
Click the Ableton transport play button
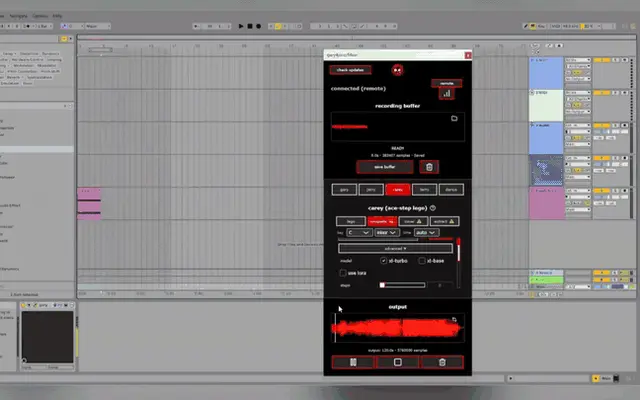(241, 26)
